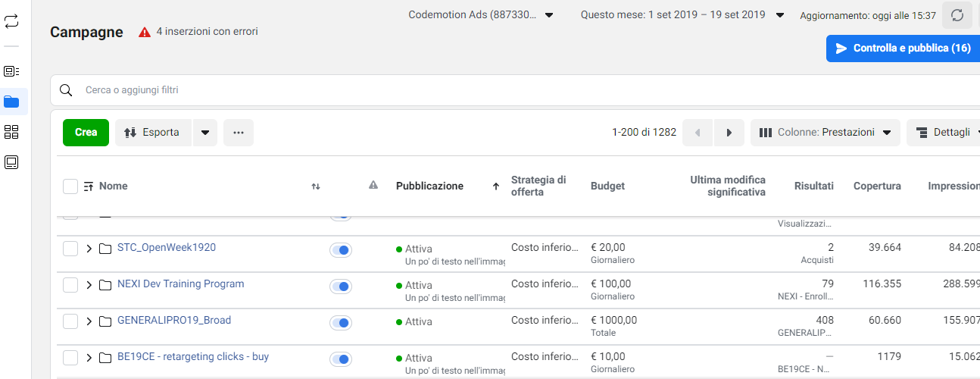Click the red error warning triangle
Image resolution: width=980 pixels, height=379 pixels.
tap(144, 32)
